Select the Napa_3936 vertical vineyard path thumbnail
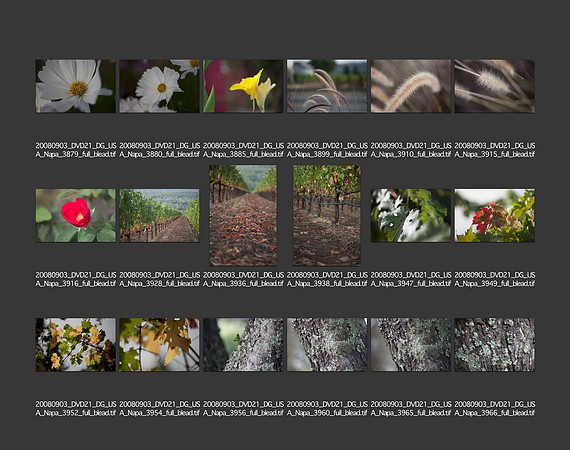The height and width of the screenshot is (450, 570). 243,216
